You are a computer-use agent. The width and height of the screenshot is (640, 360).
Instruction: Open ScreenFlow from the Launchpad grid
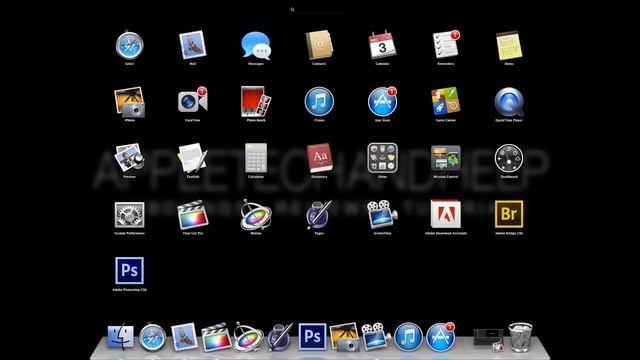382,215
